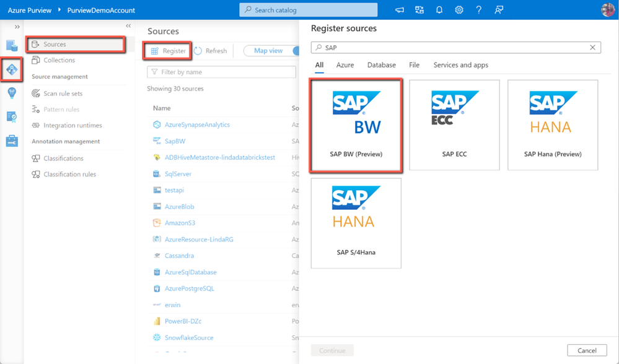Refresh the sources list
This screenshot has height=364, width=619.
(211, 51)
